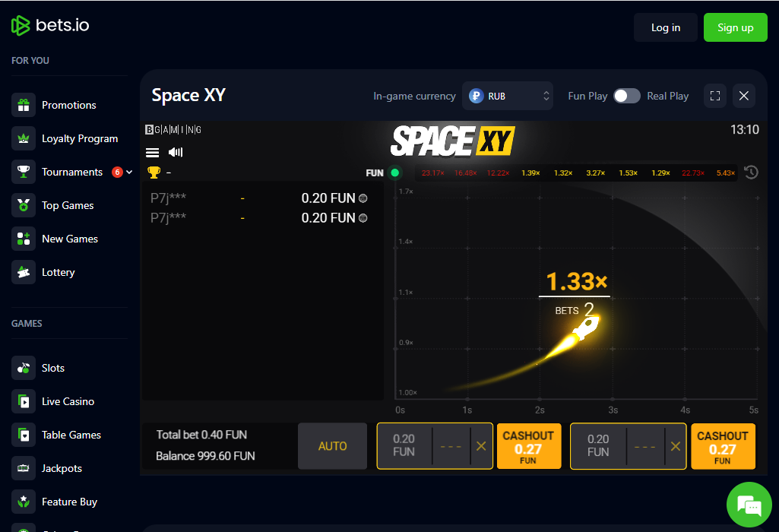Viewport: 779px width, 532px height.
Task: Click the current 1.33x multiplier
Action: pos(576,282)
